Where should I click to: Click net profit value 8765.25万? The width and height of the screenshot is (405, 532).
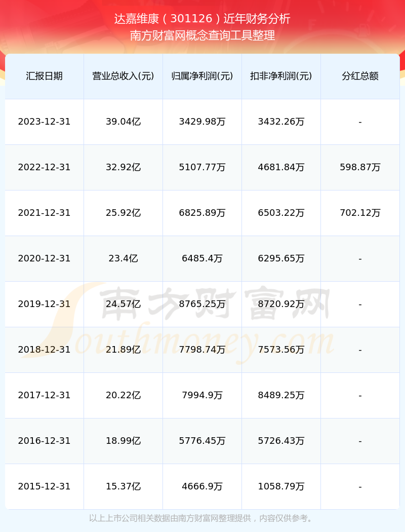(202, 304)
